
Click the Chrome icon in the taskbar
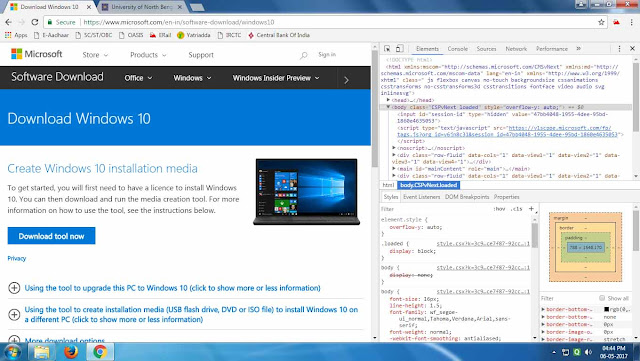click(x=100, y=352)
